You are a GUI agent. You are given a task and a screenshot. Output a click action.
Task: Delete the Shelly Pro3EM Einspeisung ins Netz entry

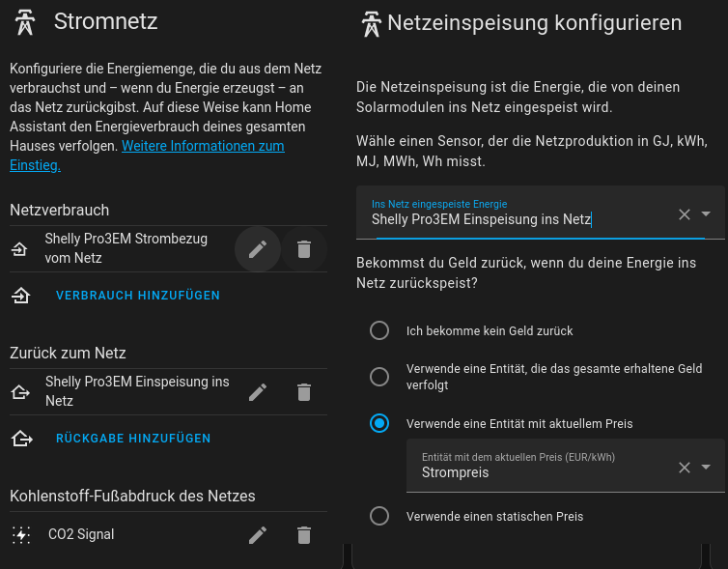[304, 392]
